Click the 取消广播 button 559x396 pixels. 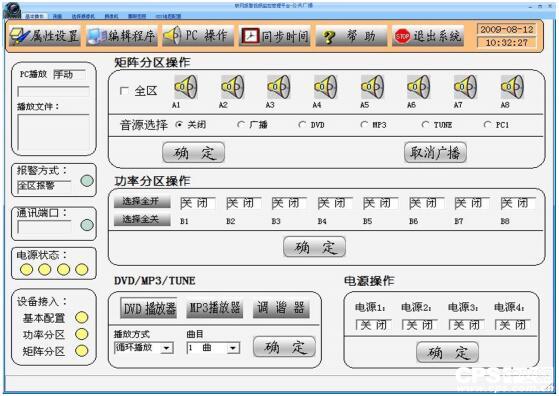point(435,153)
